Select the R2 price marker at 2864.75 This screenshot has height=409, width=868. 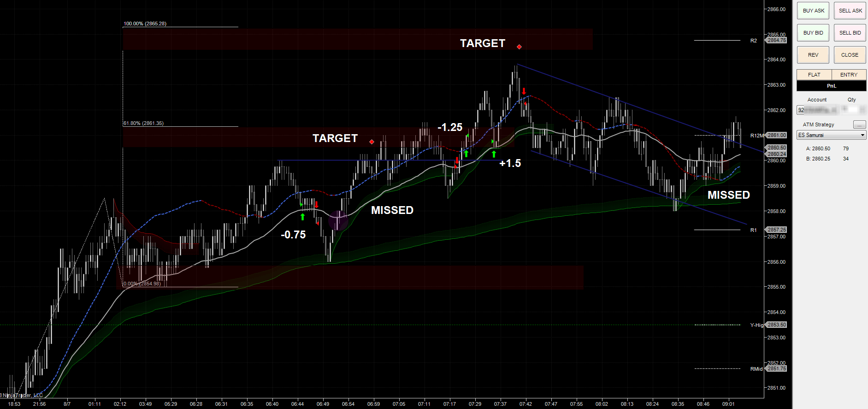click(x=777, y=41)
